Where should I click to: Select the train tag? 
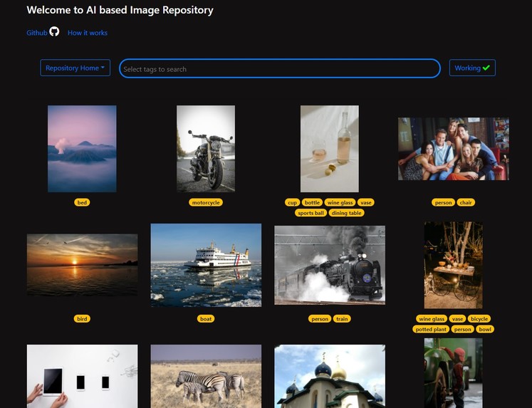point(342,319)
